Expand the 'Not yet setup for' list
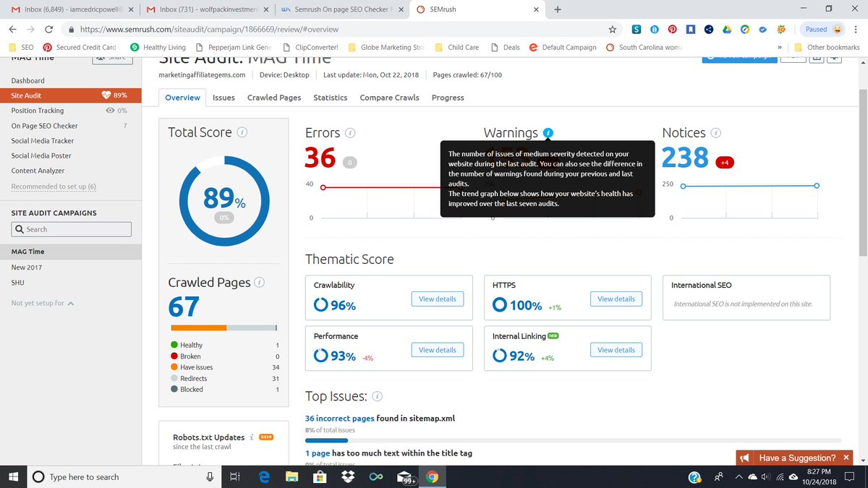Screen dimensions: 868x488 click(x=43, y=303)
